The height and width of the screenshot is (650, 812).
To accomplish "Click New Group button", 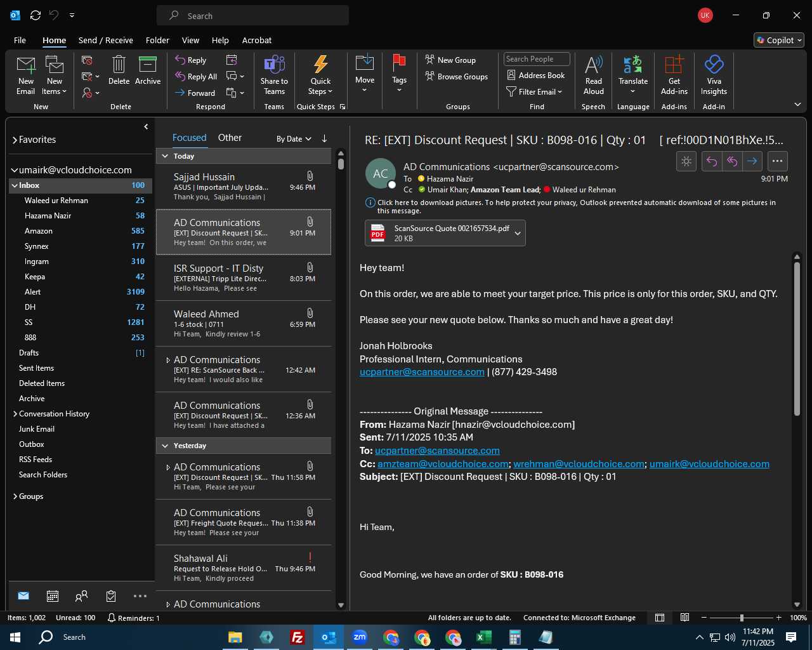I will (450, 60).
